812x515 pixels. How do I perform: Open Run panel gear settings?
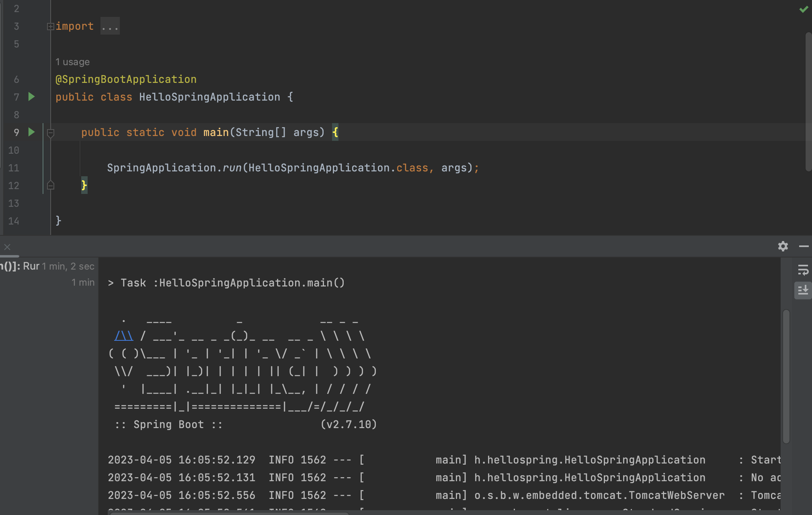click(783, 246)
